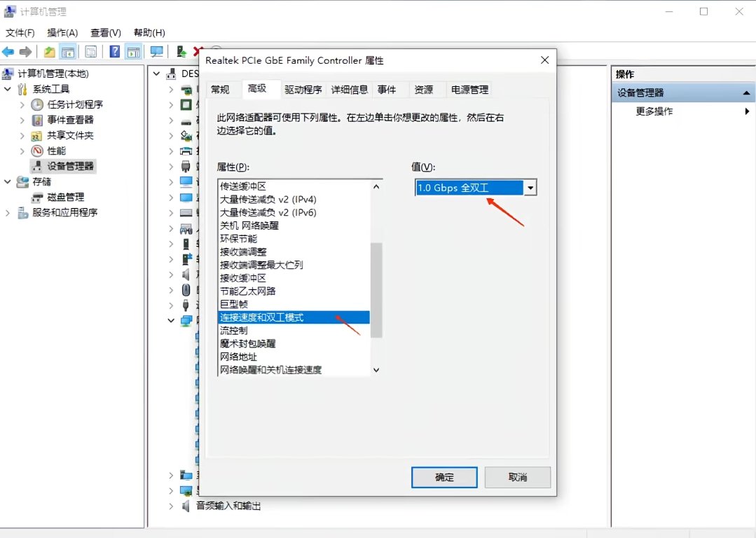Click the 磁盘管理 disk icon
This screenshot has height=538, width=756.
click(37, 197)
